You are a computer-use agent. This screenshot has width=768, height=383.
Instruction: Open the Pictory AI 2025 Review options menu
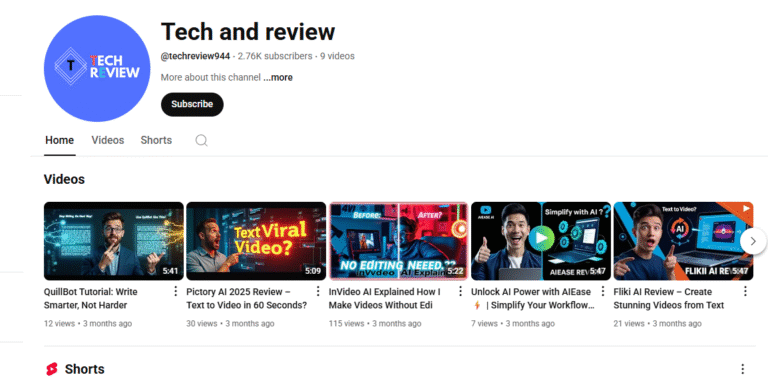(318, 292)
